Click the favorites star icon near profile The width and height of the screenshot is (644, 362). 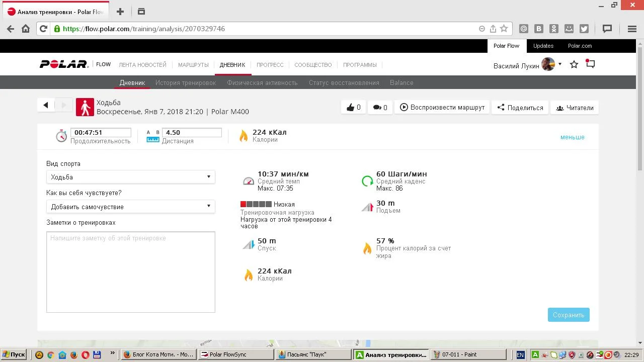[x=574, y=64]
